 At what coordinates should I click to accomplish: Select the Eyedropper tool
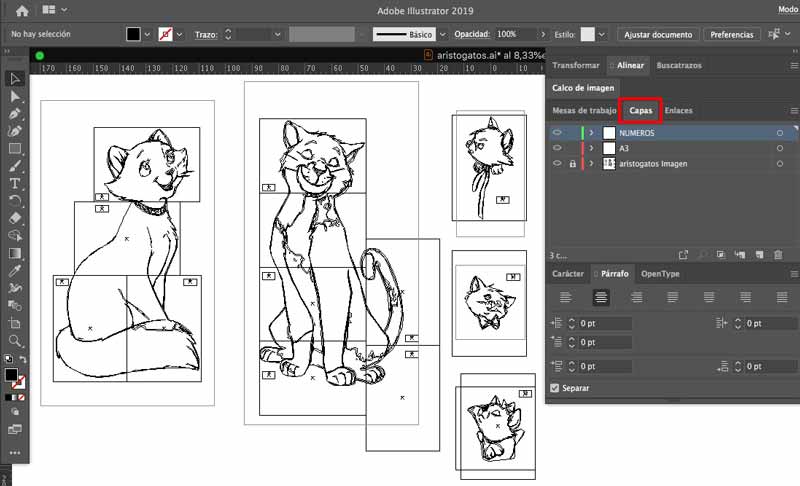pyautogui.click(x=15, y=271)
